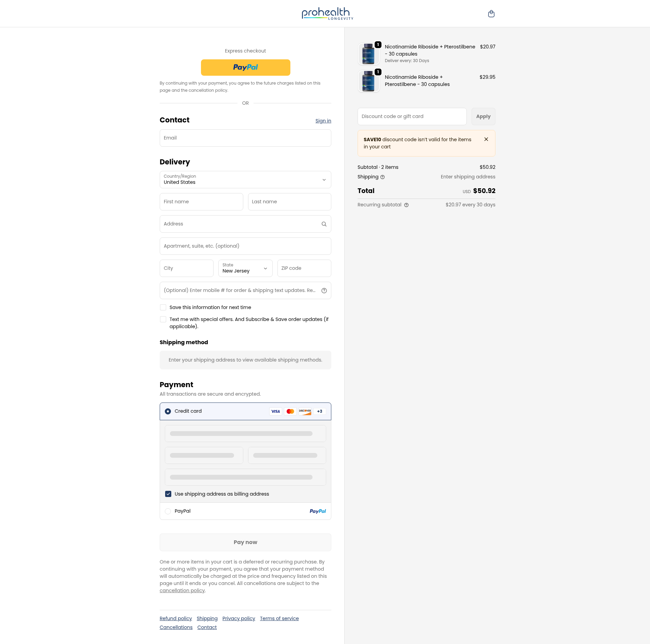650x644 pixels.
Task: Click the Apply discount button
Action: click(483, 117)
